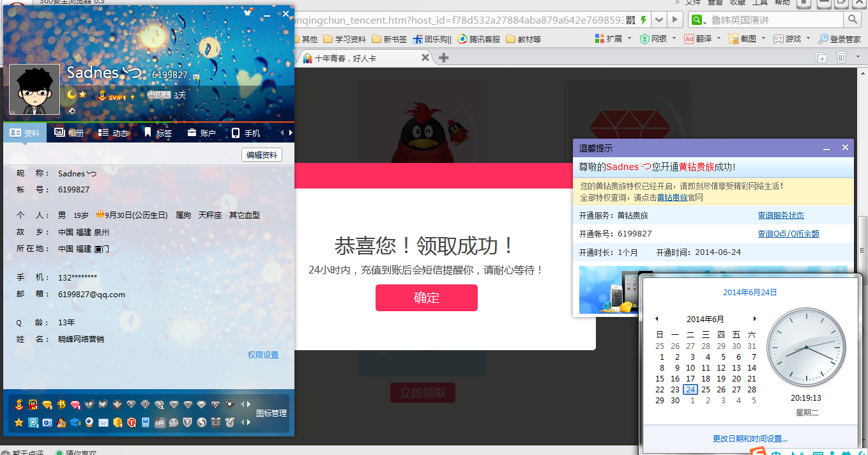The width and height of the screenshot is (868, 455).
Task: Click the soccer ball icon below the level icons
Action: point(72,111)
